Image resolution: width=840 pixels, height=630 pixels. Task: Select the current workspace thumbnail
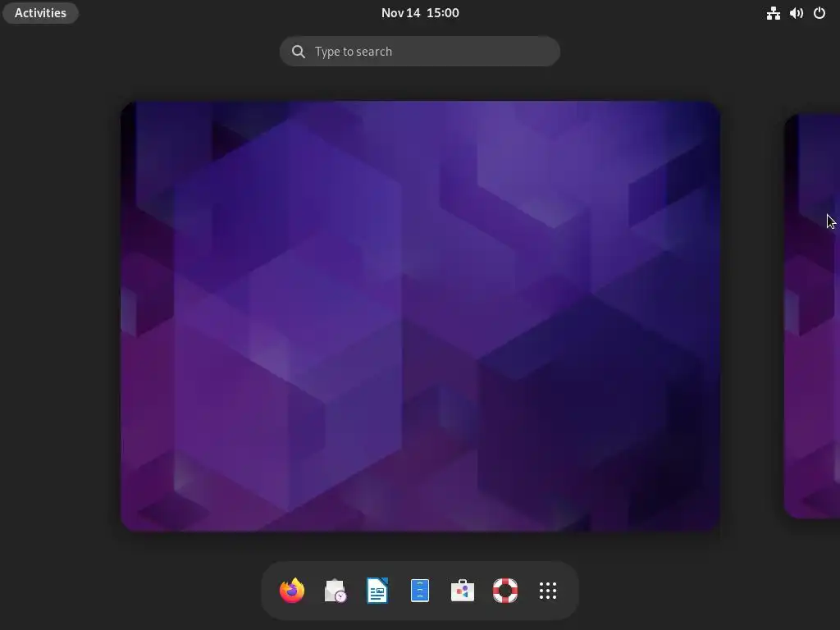pyautogui.click(x=420, y=316)
